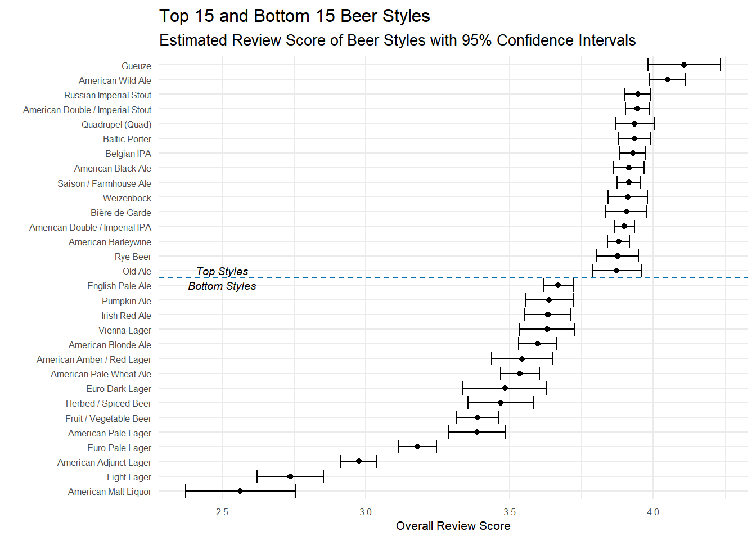Select the Light Lager data point
The width and height of the screenshot is (756, 540).
tap(290, 476)
